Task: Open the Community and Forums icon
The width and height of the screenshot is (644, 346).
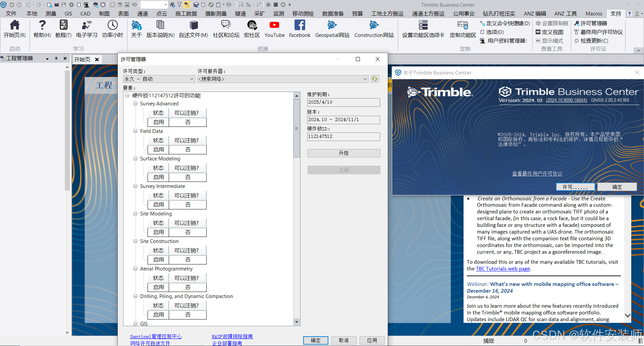Action: pyautogui.click(x=226, y=25)
